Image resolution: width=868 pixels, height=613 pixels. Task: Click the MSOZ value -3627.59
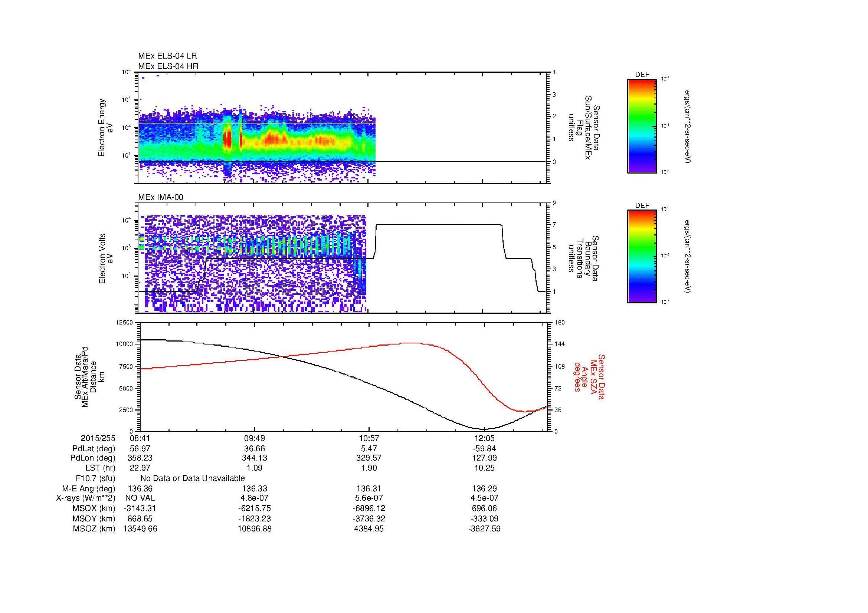[x=484, y=529]
